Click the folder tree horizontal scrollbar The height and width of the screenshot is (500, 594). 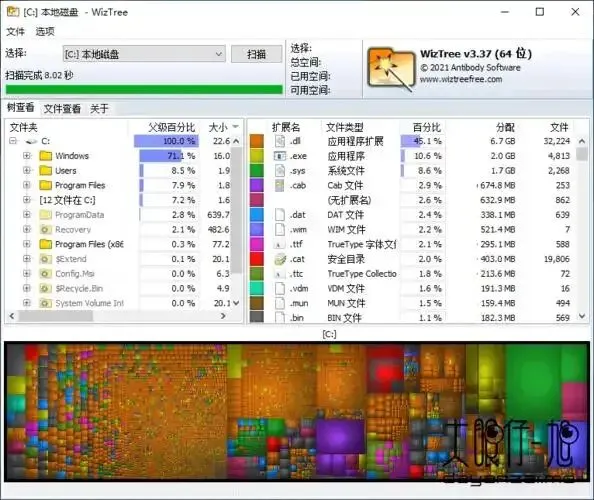click(x=56, y=316)
